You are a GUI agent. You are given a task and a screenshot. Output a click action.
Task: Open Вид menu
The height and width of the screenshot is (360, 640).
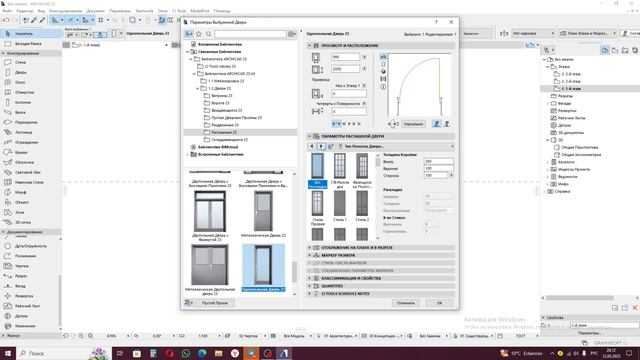[x=41, y=11]
